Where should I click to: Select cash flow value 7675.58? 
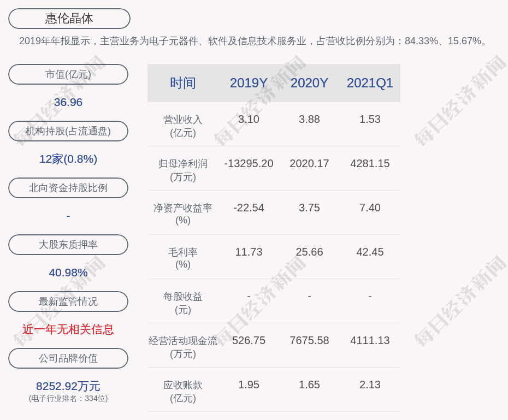[x=309, y=340]
